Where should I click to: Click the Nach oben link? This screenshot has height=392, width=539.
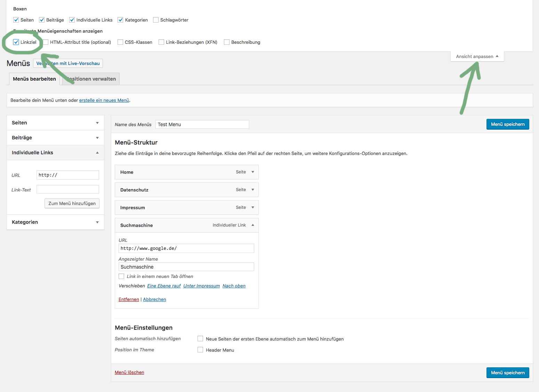pos(234,286)
